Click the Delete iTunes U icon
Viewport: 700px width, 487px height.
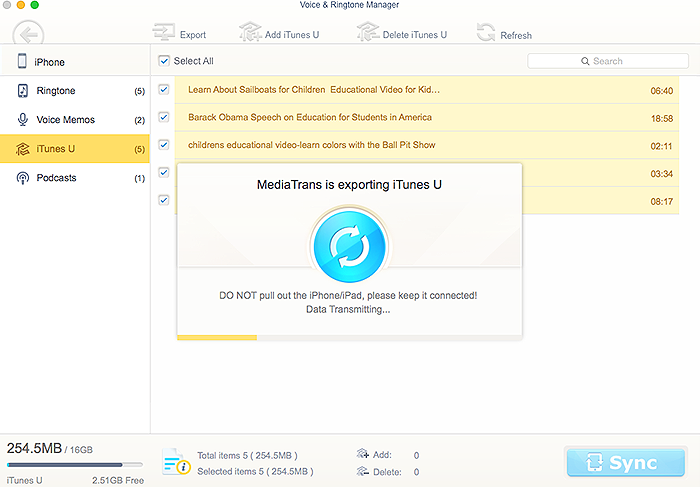point(368,32)
